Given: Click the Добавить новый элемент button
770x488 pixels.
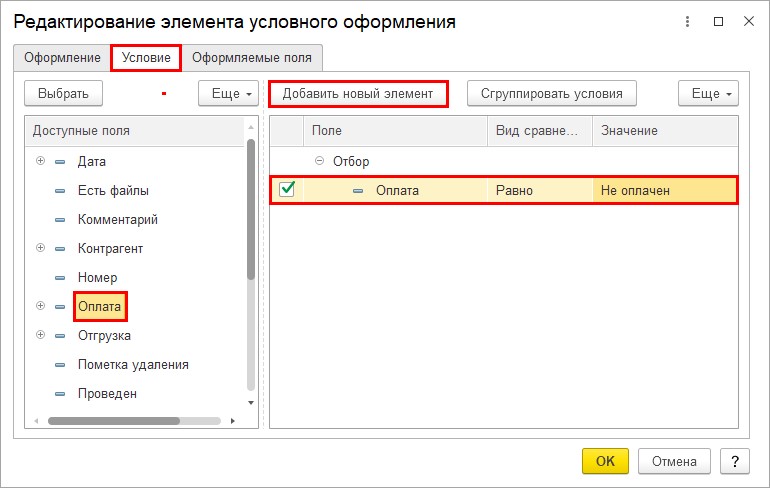Looking at the screenshot, I should pyautogui.click(x=357, y=94).
